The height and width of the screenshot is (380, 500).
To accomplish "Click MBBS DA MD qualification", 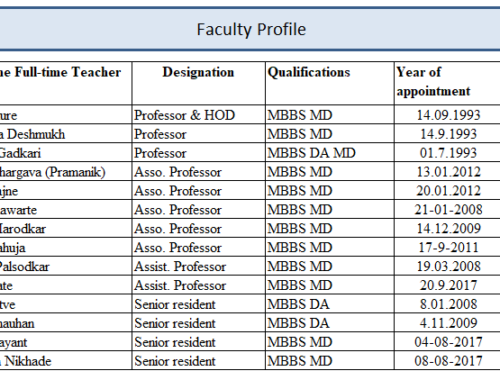I will click(311, 153).
